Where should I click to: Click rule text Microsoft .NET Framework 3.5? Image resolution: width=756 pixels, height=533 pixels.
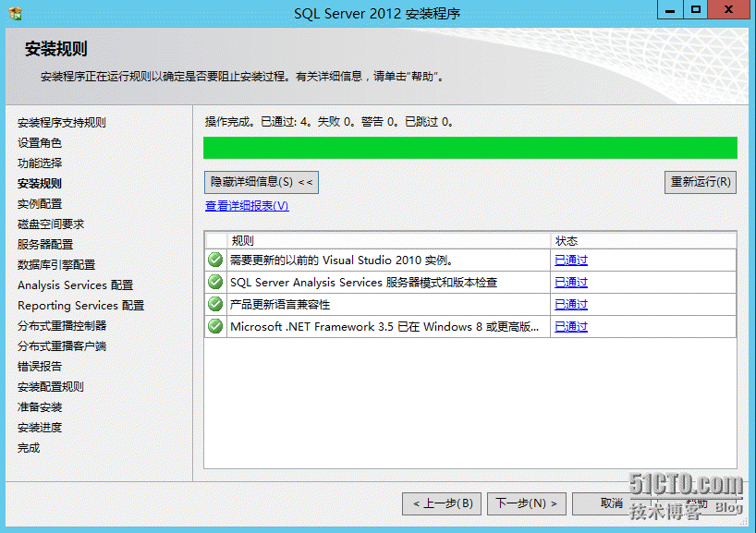384,327
